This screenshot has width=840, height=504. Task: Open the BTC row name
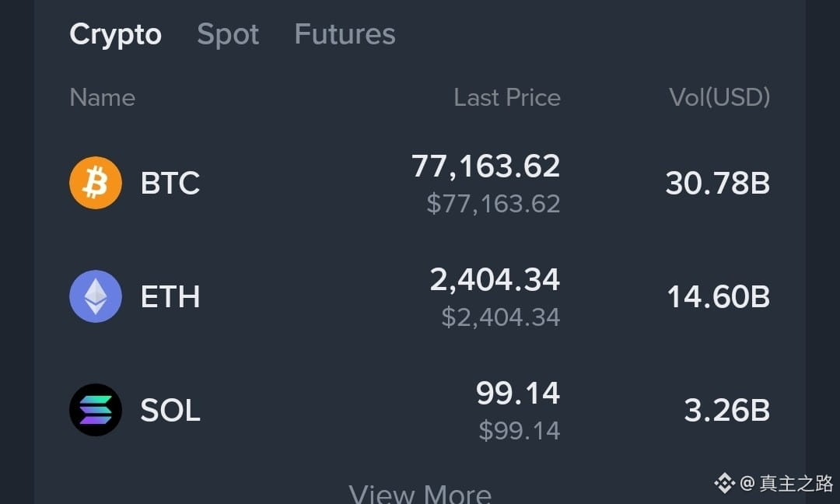[170, 184]
